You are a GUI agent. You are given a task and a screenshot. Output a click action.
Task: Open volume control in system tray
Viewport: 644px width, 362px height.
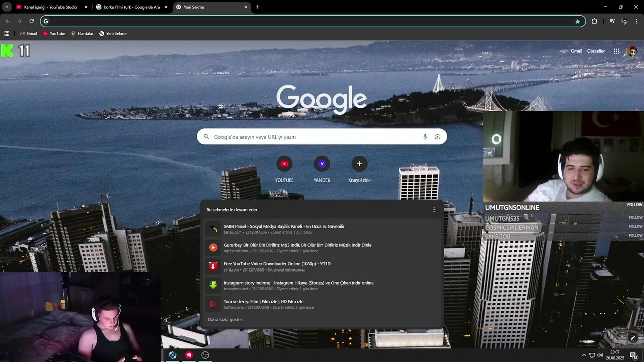pyautogui.click(x=600, y=355)
